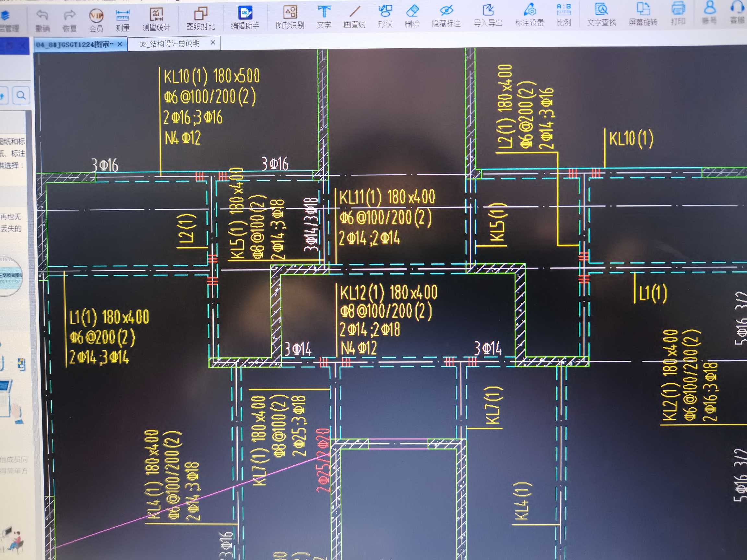Select the 形状 shape tool

385,17
